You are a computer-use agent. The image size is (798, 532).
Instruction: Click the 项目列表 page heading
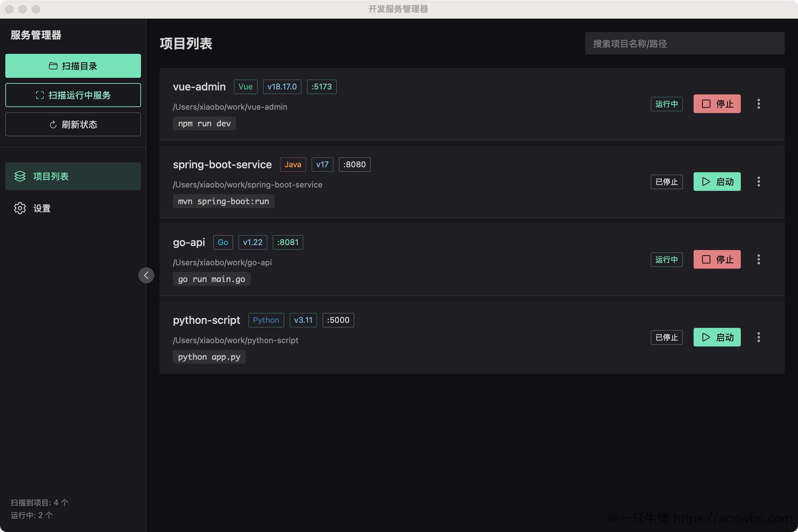click(x=186, y=44)
